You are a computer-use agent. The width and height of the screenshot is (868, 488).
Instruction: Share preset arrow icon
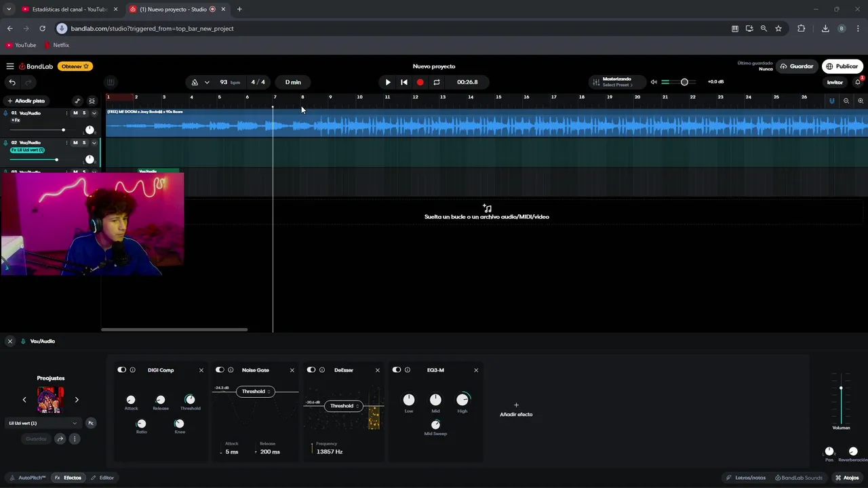click(60, 439)
